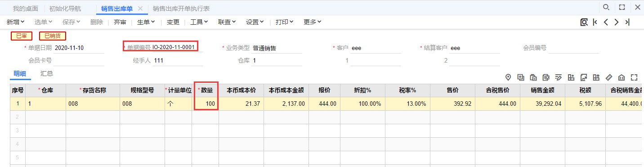
Task: Click the 结算客户 field showing eee
Action: pos(474,48)
